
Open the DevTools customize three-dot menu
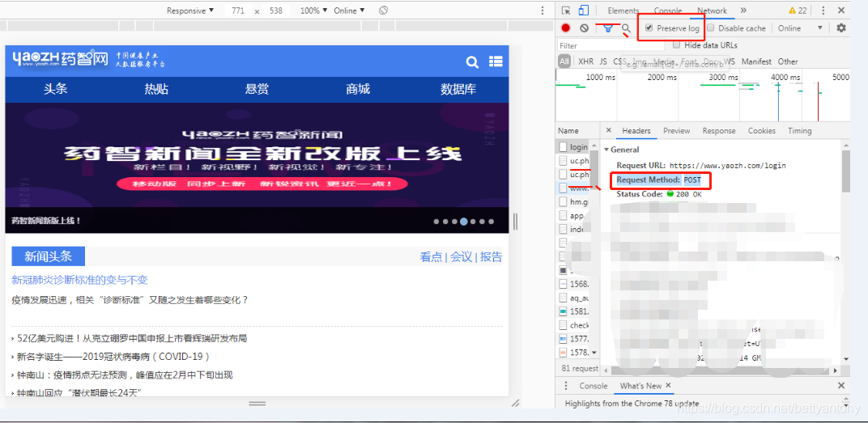[823, 11]
